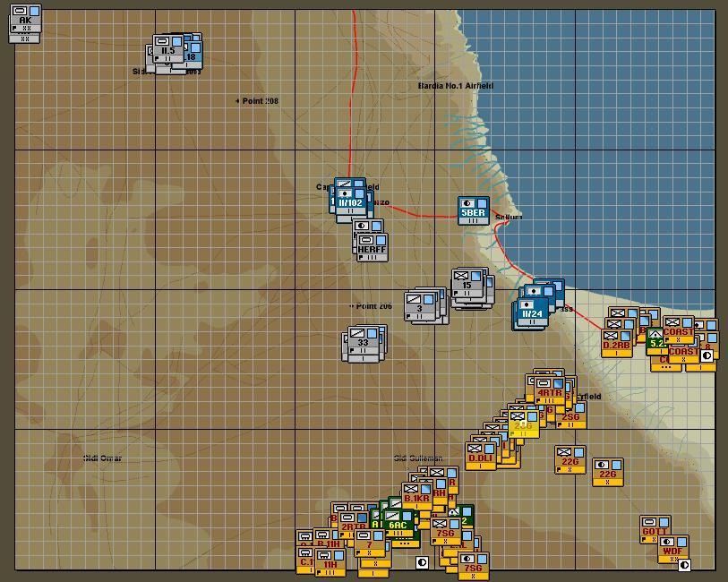Select the D.2RB infantry unit counter

[617, 344]
